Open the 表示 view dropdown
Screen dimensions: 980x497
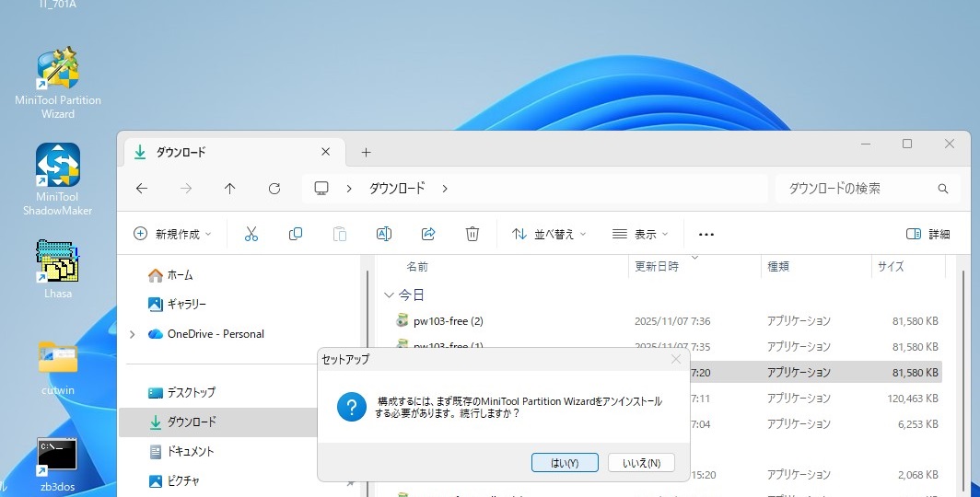(x=640, y=234)
